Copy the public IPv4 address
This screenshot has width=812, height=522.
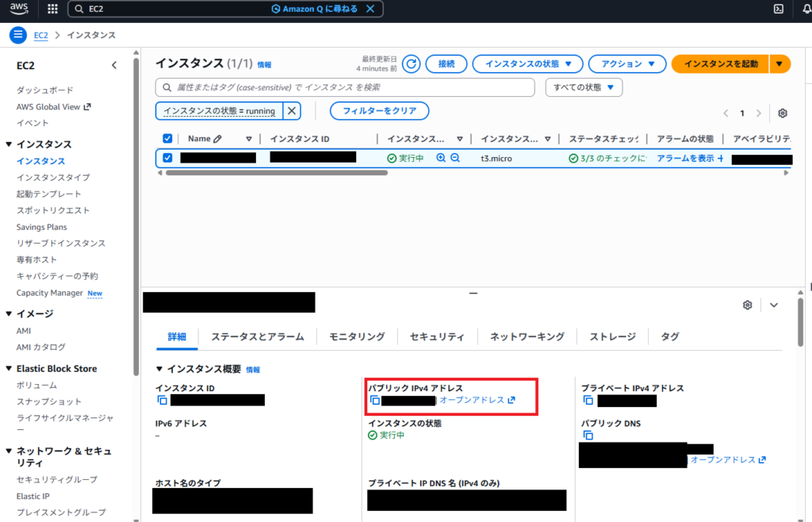tap(374, 400)
